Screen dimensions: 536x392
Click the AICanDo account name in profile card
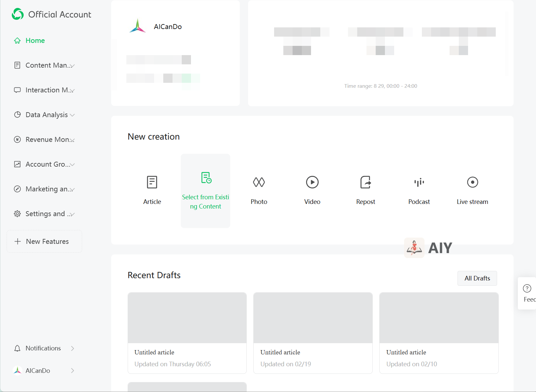click(x=168, y=27)
